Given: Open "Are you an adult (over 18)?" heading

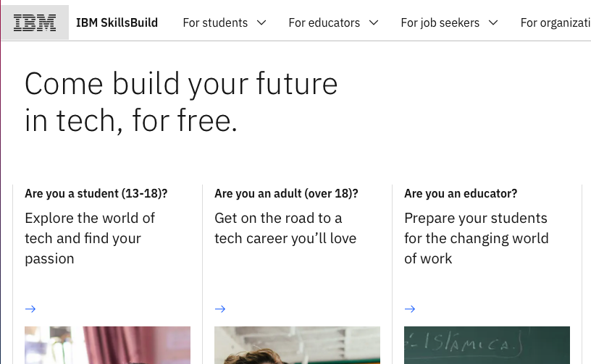Looking at the screenshot, I should pos(286,194).
